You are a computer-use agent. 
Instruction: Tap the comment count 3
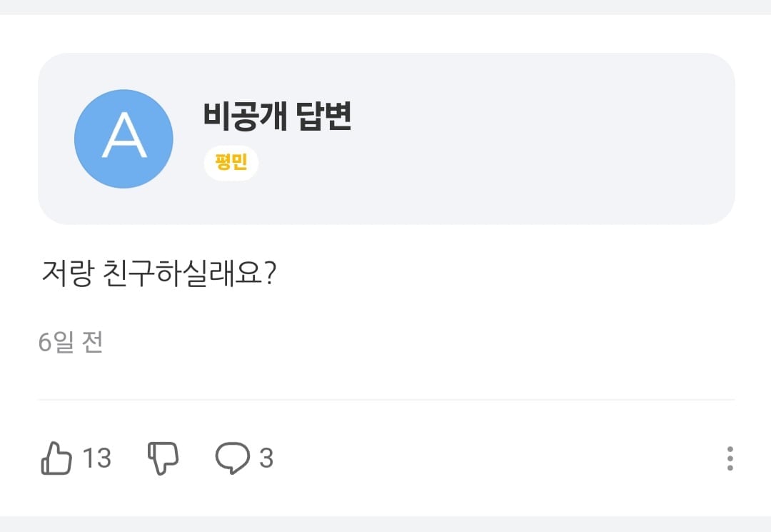coord(266,458)
